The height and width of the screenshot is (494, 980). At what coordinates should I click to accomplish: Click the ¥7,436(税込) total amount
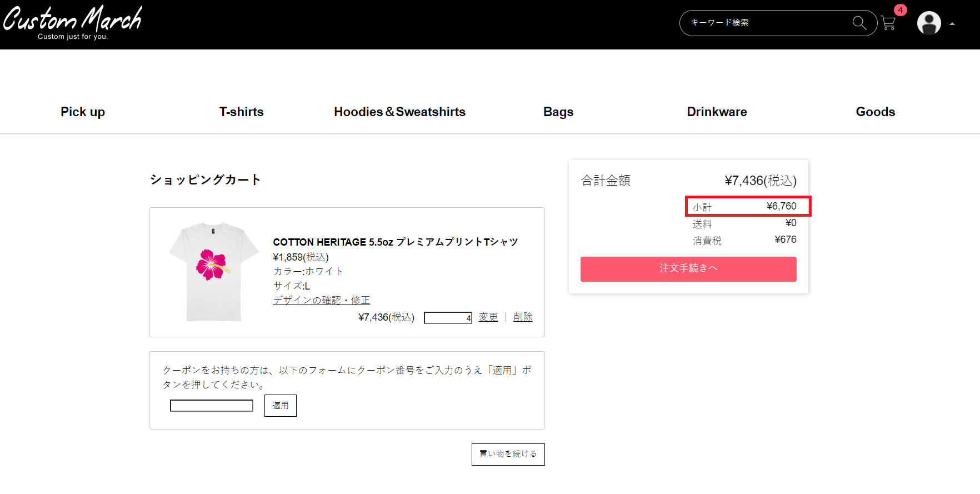tap(761, 181)
